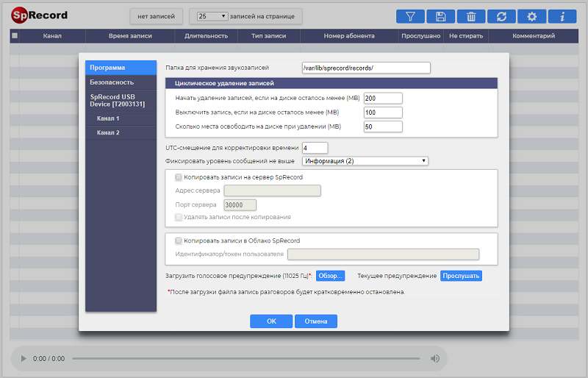The height and width of the screenshot is (378, 588).
Task: Click the 'Отмена' button
Action: click(x=316, y=321)
